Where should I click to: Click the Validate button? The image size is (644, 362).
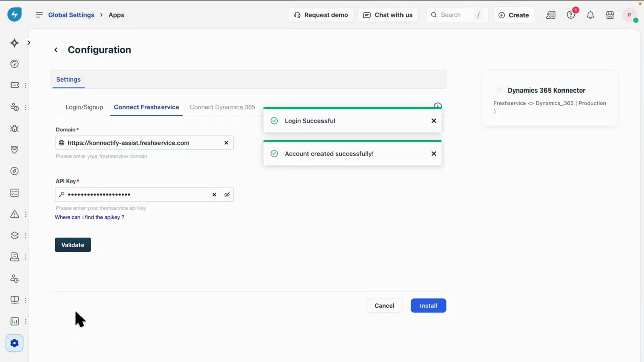[x=73, y=245]
